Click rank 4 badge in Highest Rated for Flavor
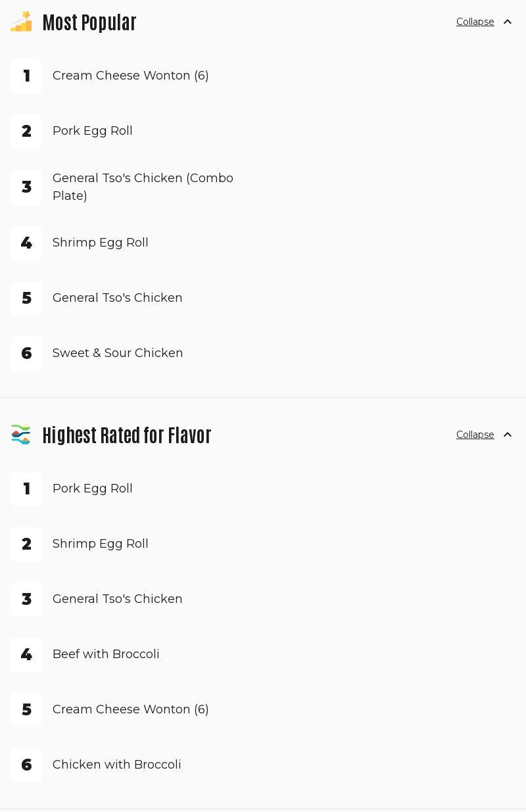 (26, 655)
